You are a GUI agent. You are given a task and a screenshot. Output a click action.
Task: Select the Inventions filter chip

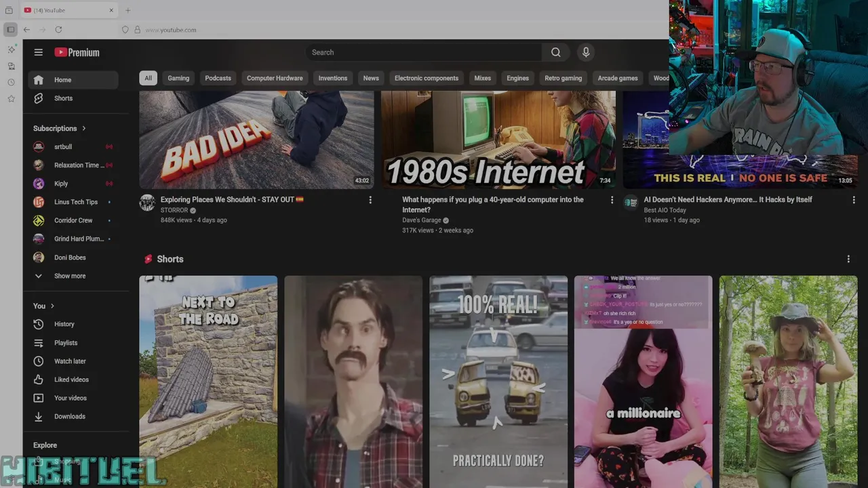click(x=333, y=78)
